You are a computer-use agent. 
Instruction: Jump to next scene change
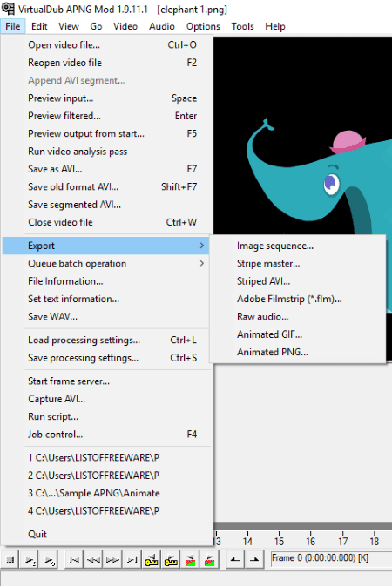tap(210, 560)
